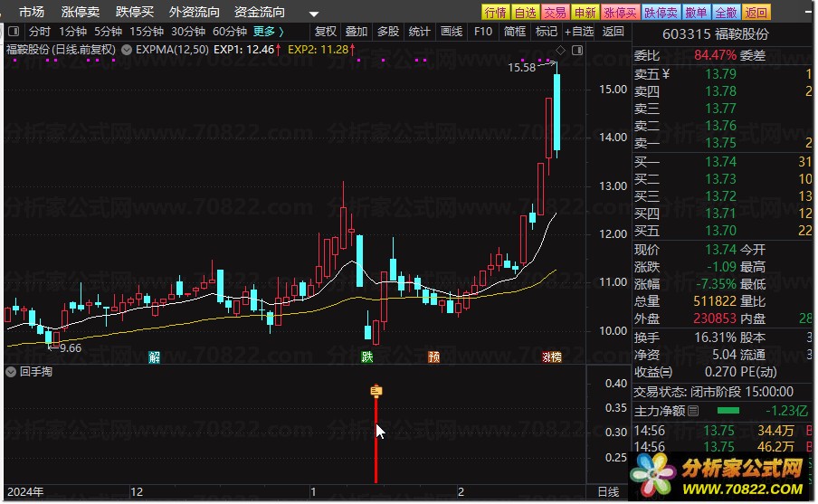Click the low price label 9.66

[x=71, y=348]
